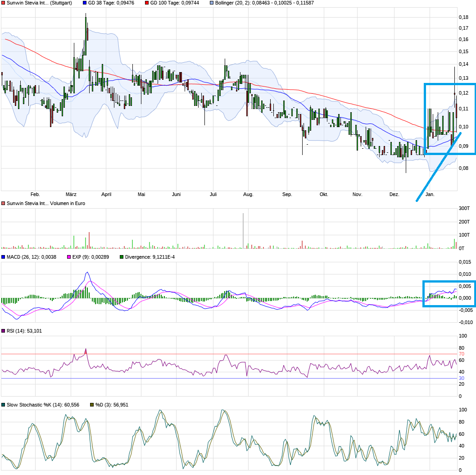Click the 'Sep.' month axis label

[x=287, y=194]
